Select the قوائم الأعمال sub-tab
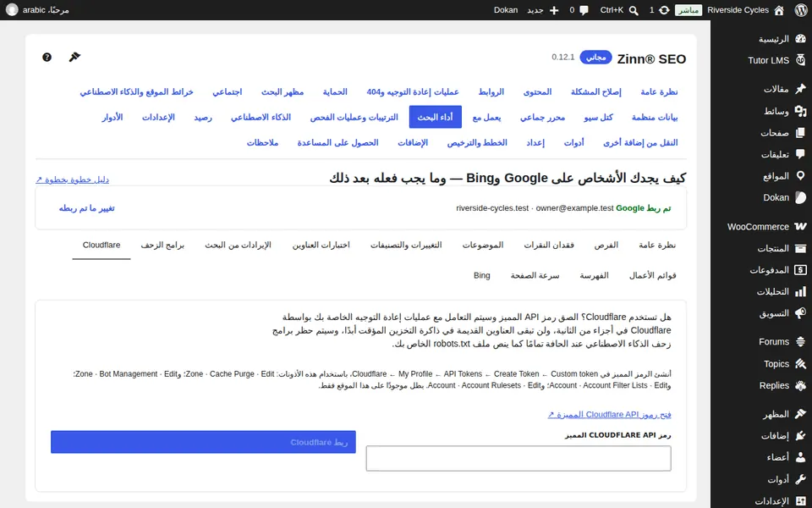 click(x=652, y=275)
